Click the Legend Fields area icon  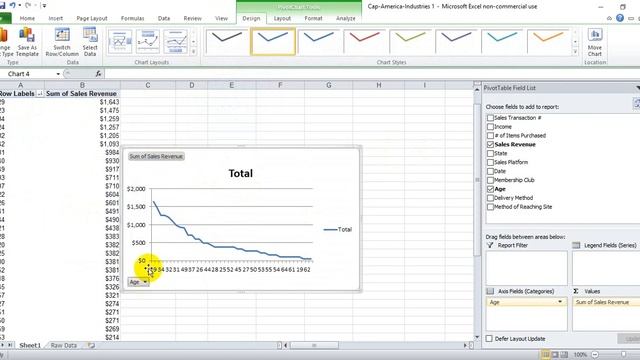pyautogui.click(x=576, y=245)
